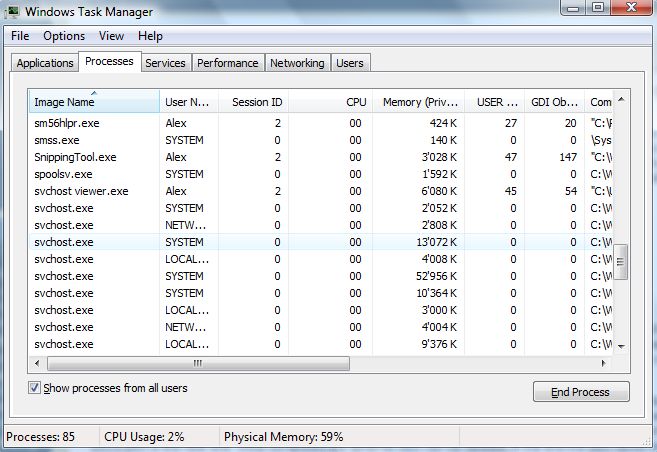This screenshot has width=657, height=452.
Task: Click USER objects value 27
Action: tap(511, 123)
